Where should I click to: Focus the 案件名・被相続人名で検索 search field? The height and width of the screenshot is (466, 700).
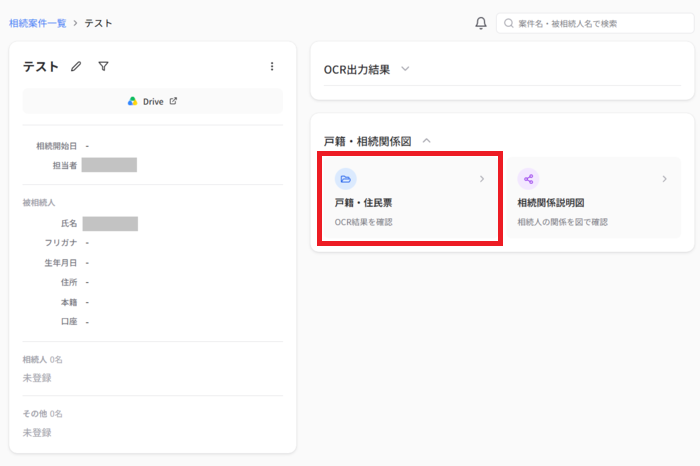[x=595, y=23]
